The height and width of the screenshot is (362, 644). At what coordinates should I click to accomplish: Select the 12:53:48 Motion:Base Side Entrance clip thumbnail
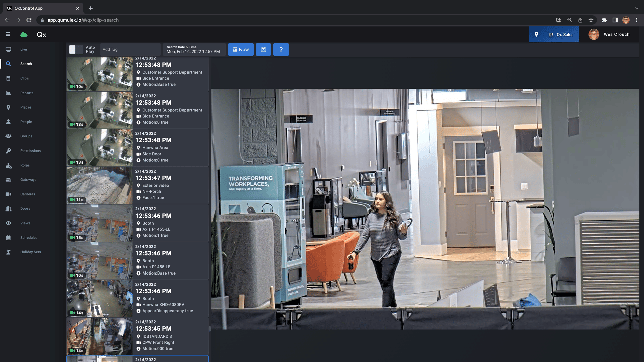pyautogui.click(x=100, y=74)
